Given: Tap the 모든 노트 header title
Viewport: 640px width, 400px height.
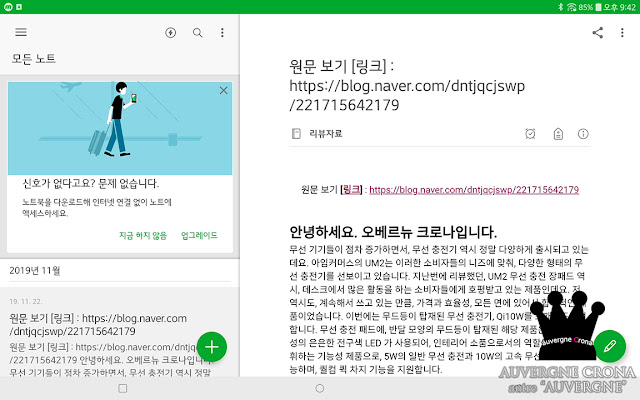Looking at the screenshot, I should click(x=33, y=59).
